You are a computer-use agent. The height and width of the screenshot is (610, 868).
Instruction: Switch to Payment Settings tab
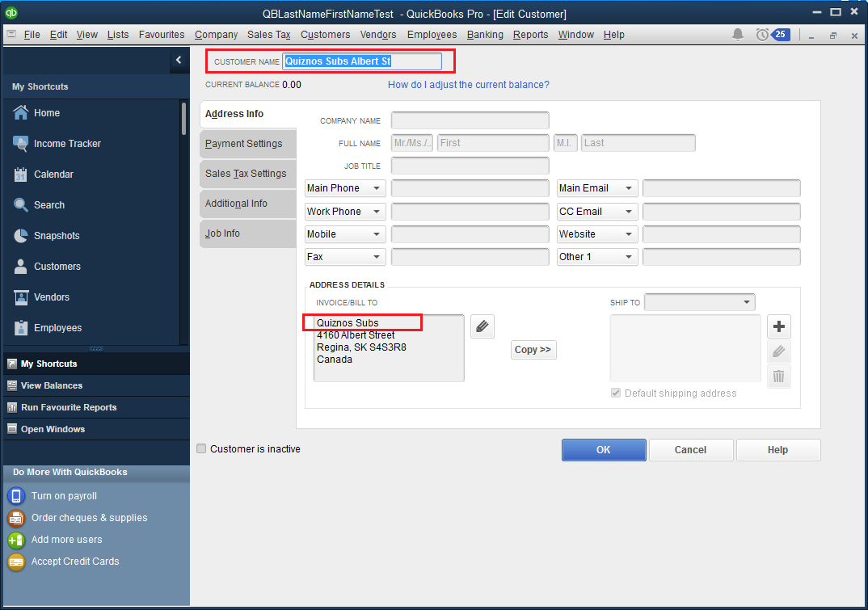(x=248, y=143)
